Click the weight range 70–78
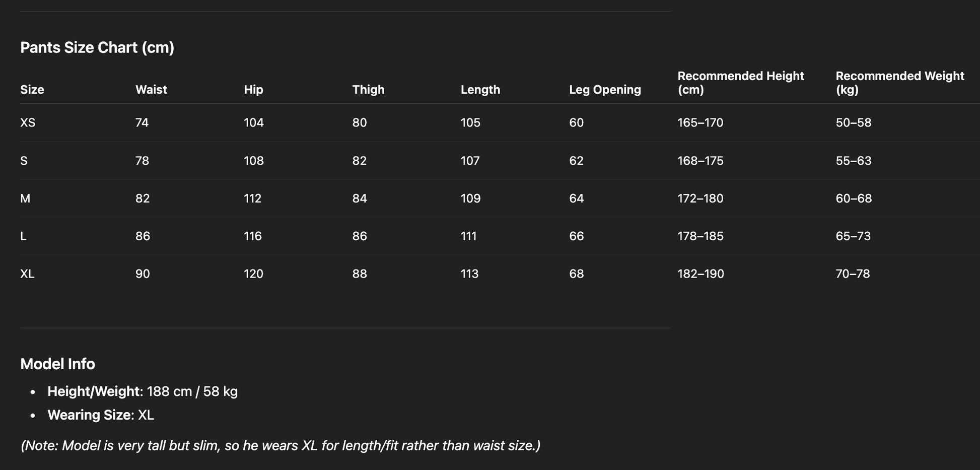This screenshot has width=980, height=470. click(853, 274)
